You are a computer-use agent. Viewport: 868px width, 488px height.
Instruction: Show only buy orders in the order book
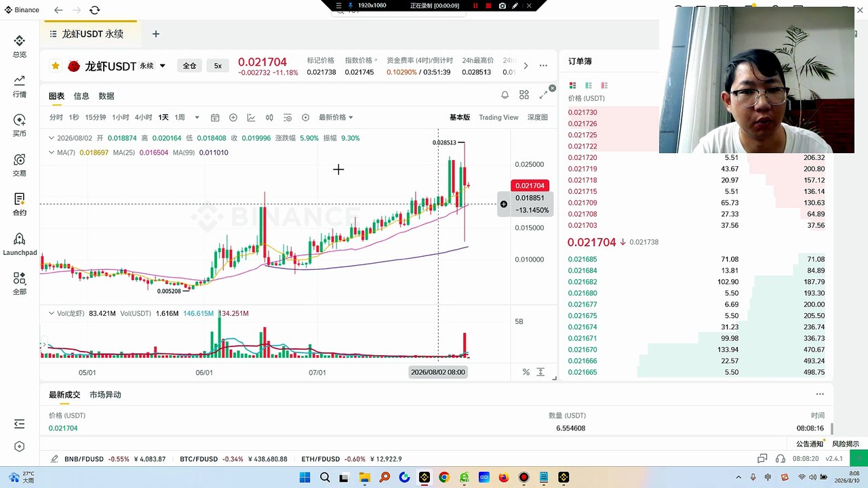point(589,85)
